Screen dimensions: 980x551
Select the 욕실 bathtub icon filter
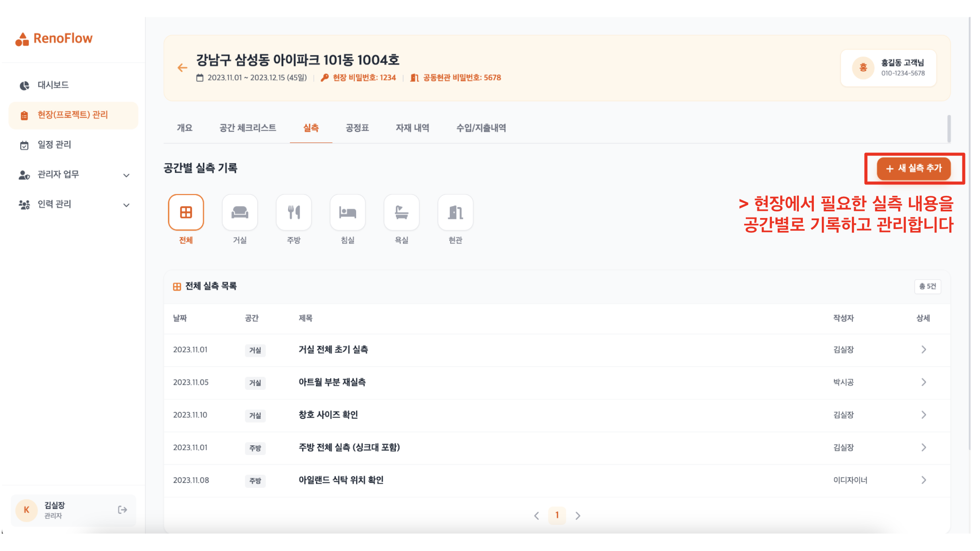click(x=402, y=213)
